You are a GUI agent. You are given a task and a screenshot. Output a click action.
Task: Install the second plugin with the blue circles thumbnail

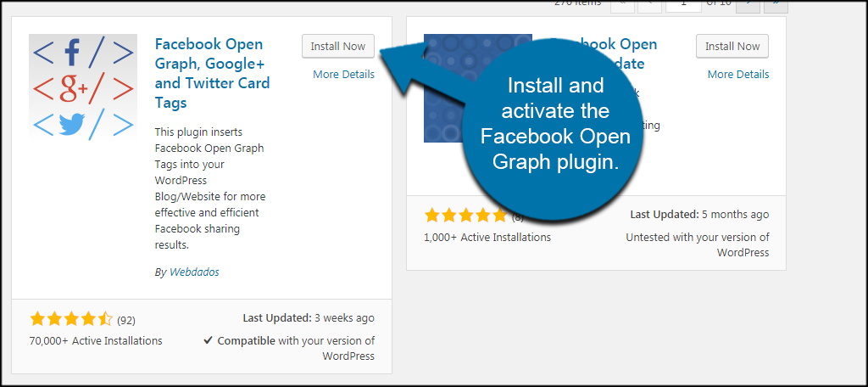pyautogui.click(x=732, y=46)
